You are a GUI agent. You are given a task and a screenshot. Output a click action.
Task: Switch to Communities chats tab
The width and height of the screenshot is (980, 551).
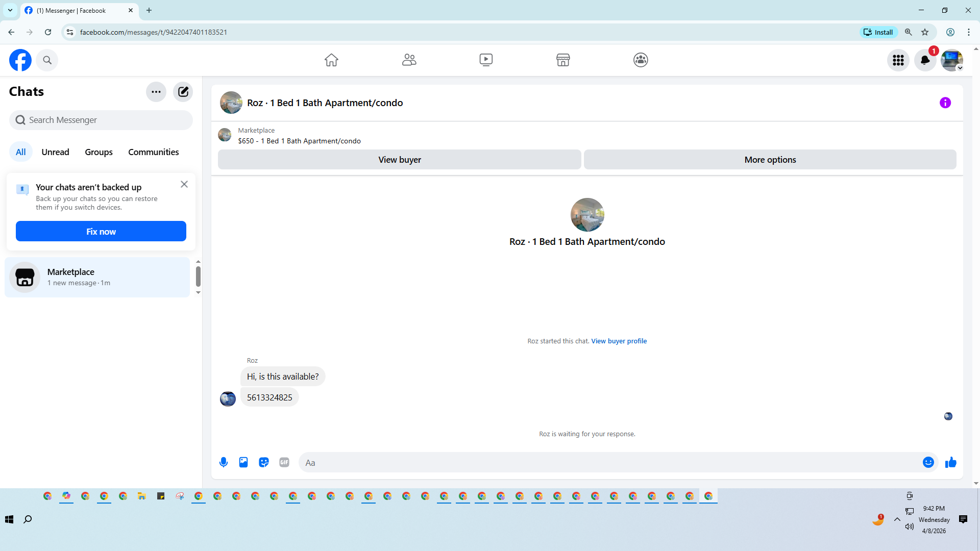click(153, 152)
